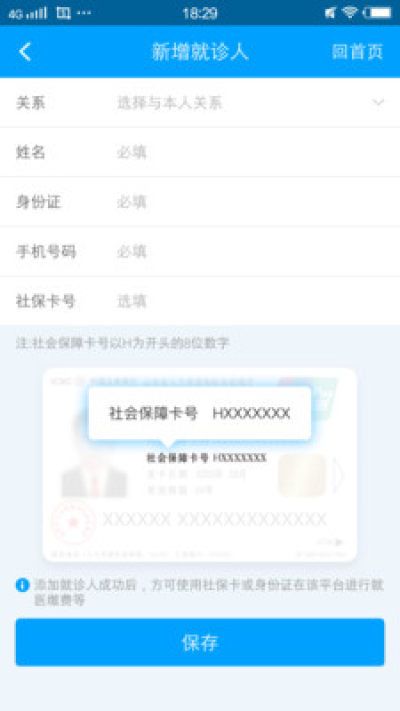
Task: Expand the 关系 dropdown chevron
Action: [378, 102]
